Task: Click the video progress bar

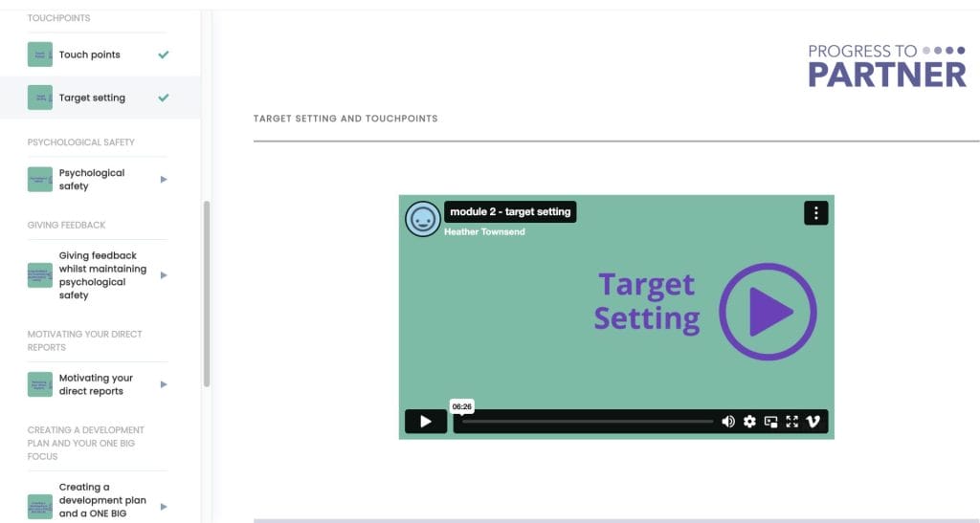Action: pos(588,422)
